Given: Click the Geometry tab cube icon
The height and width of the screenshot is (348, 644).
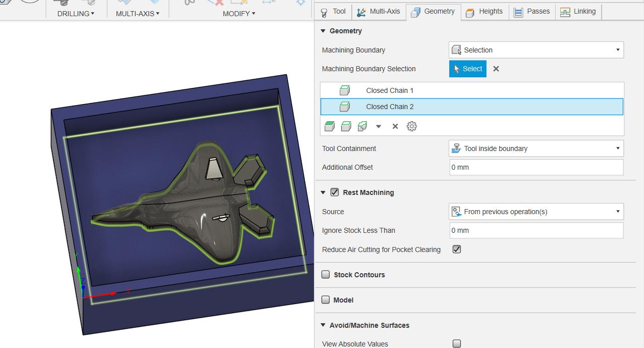Looking at the screenshot, I should point(415,13).
